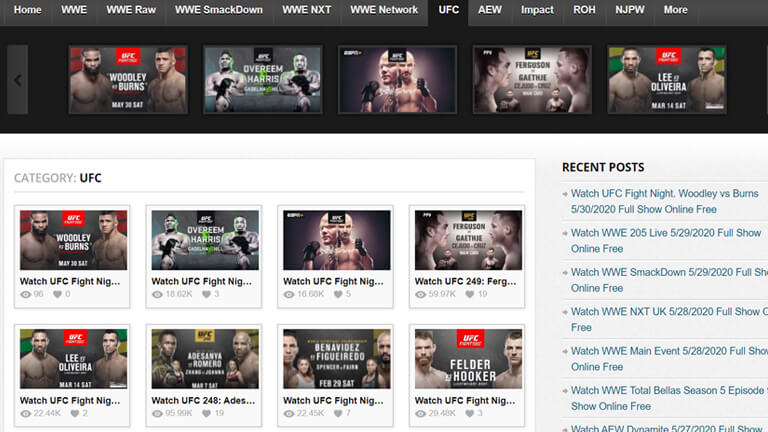This screenshot has height=432, width=768.
Task: Open recent post WWE NXT UK 5/28/2020
Action: tap(669, 319)
